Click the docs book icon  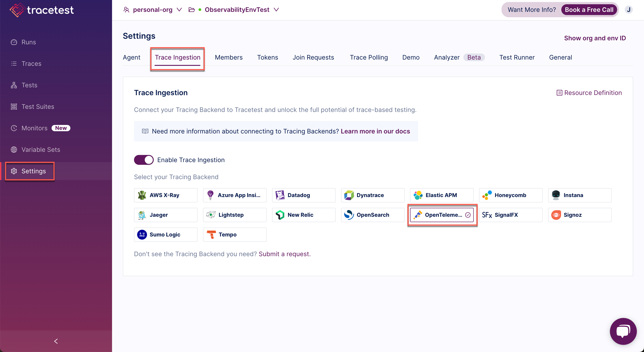point(145,131)
